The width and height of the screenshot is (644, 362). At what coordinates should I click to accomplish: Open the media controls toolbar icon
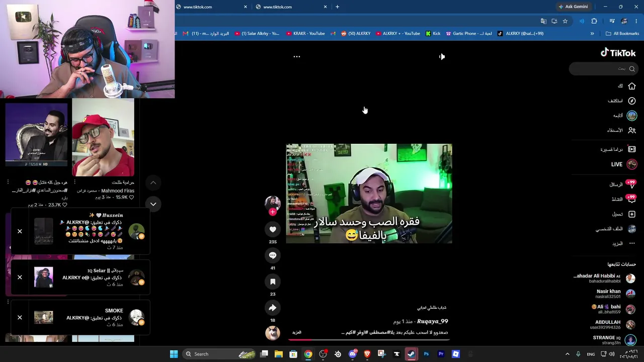click(x=612, y=21)
